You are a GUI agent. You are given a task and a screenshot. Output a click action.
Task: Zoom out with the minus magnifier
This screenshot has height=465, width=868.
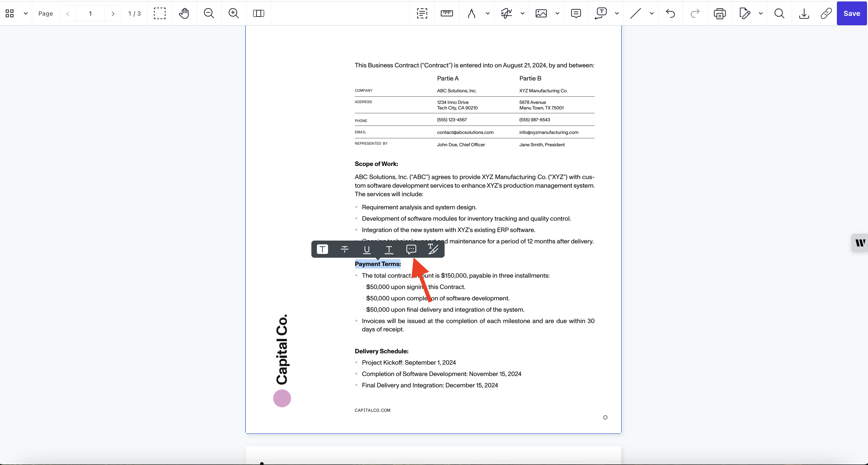(x=209, y=13)
